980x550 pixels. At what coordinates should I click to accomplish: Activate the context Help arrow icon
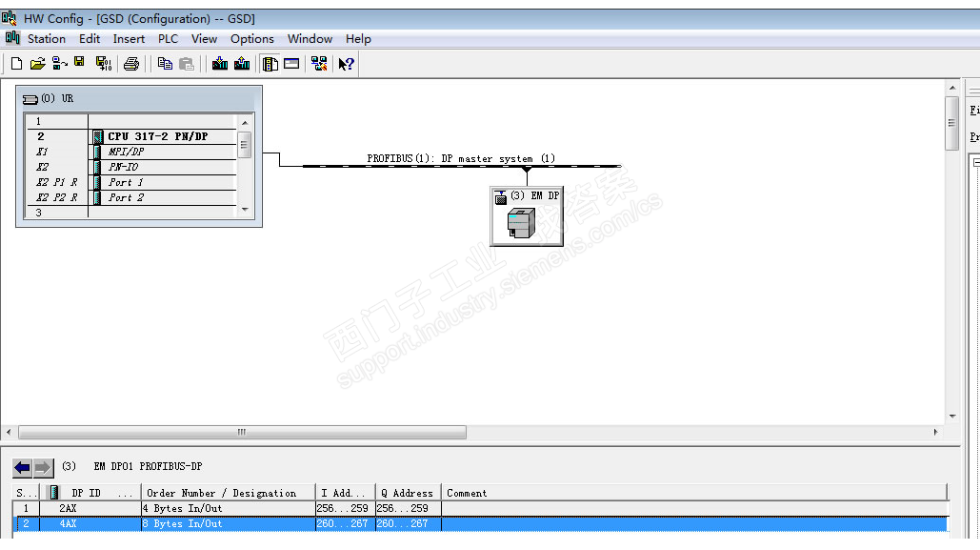pyautogui.click(x=347, y=64)
